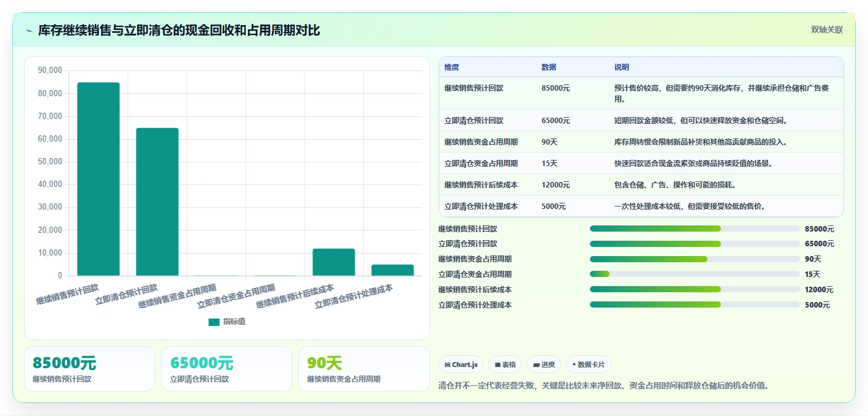Click the 立即清仓预计回款 chart bar
868x416 pixels.
coord(157,202)
